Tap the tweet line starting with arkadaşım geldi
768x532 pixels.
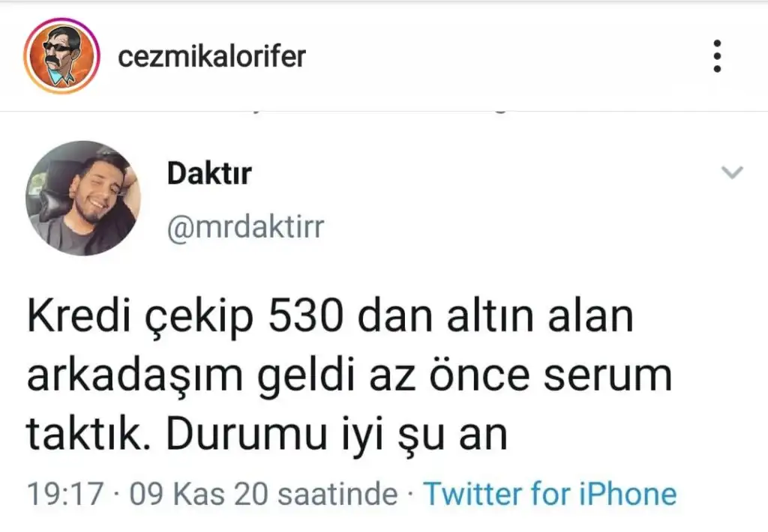coord(349,376)
